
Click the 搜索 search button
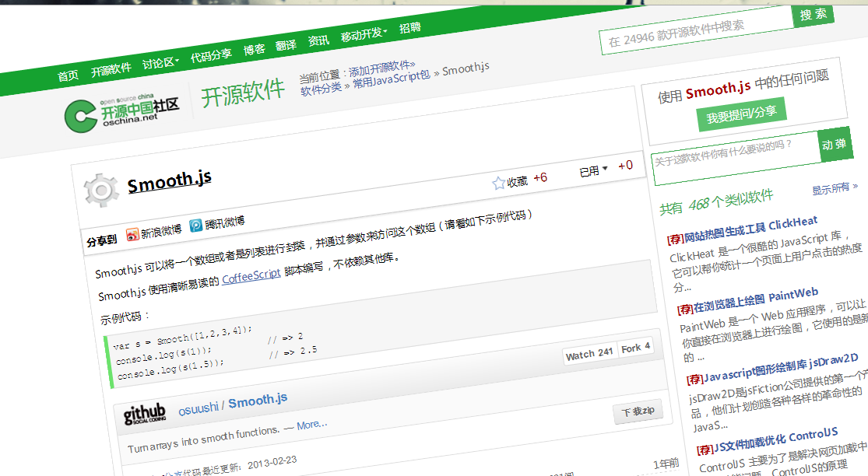(814, 14)
